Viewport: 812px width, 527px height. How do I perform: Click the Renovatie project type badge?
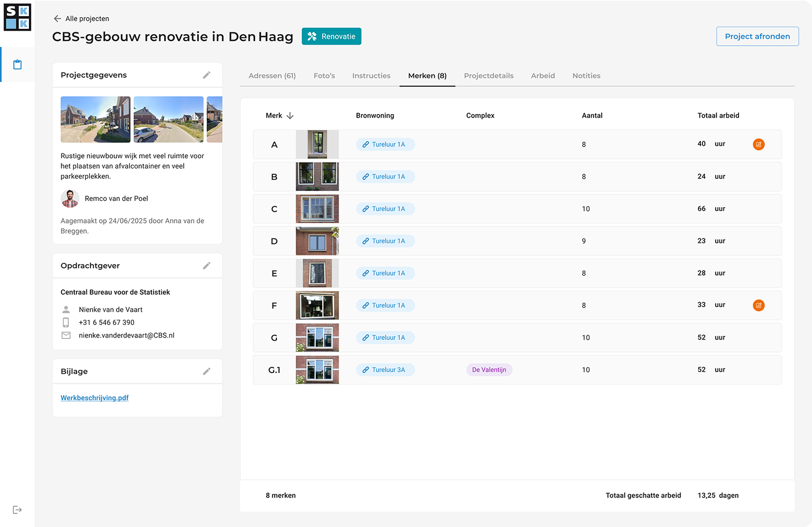click(332, 36)
